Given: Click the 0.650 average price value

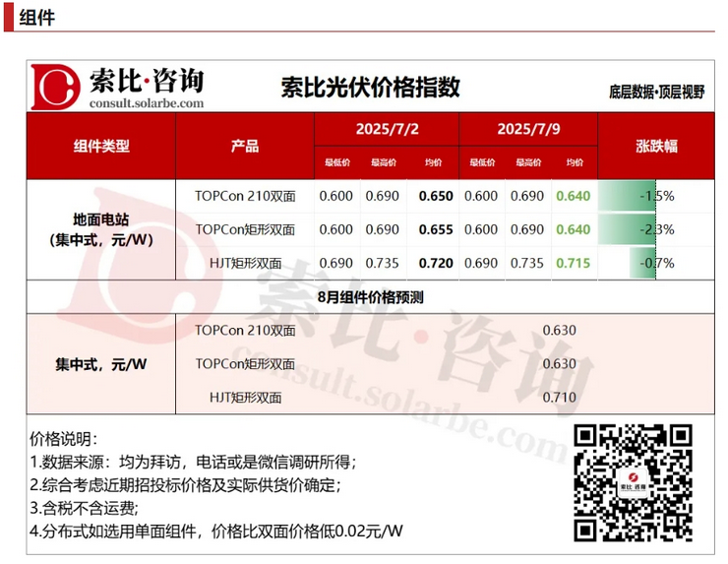Looking at the screenshot, I should (x=436, y=196).
